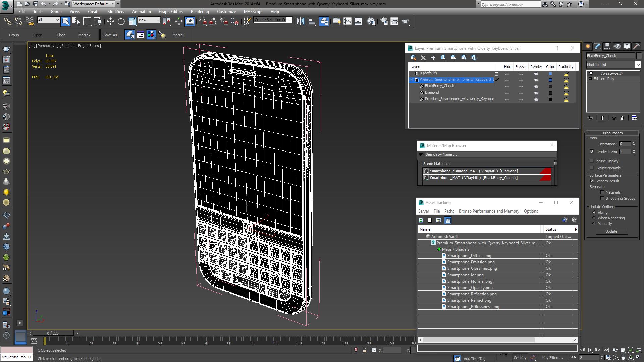Select the Select and Move tool

point(110,21)
